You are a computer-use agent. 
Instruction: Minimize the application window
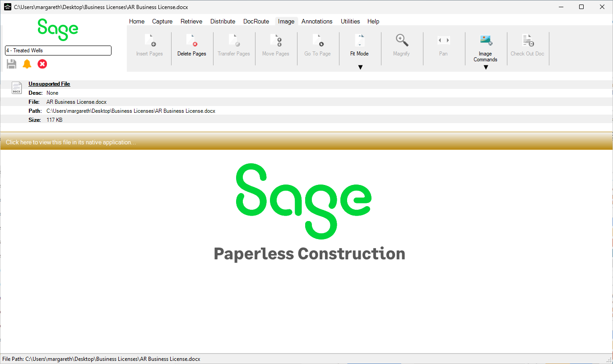pos(561,7)
